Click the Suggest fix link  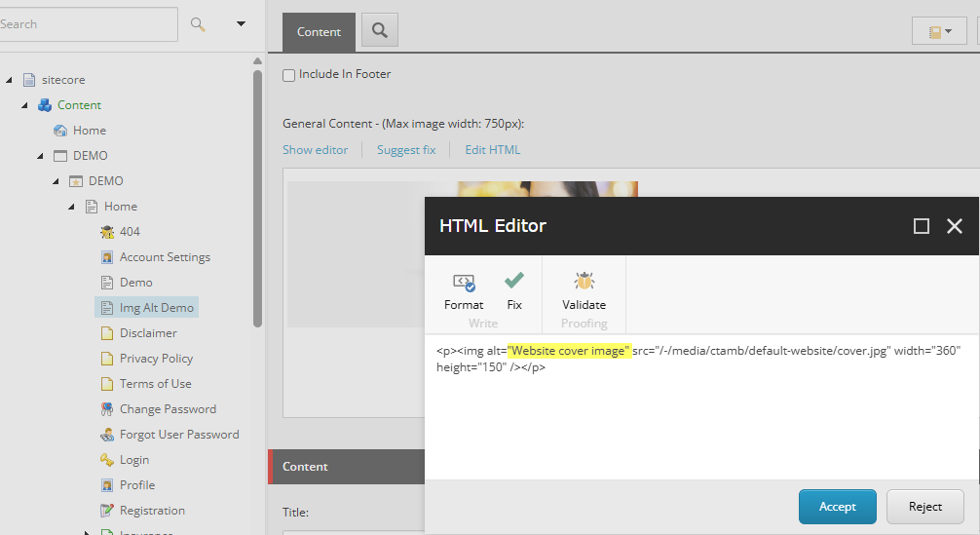point(406,150)
